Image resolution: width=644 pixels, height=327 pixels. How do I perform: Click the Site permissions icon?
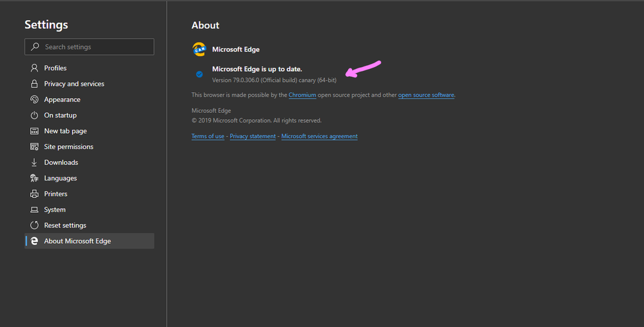[35, 146]
